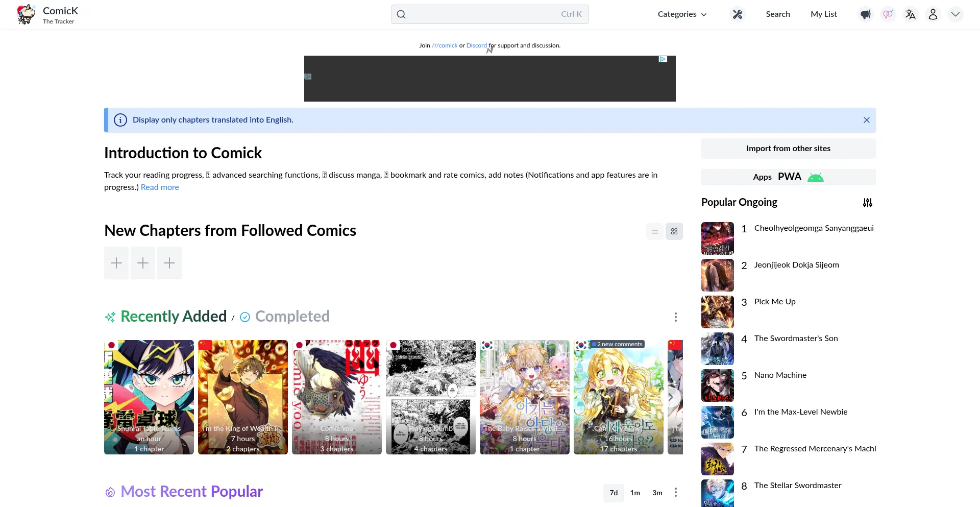
Task: Click the 2 new comments badge
Action: (618, 344)
